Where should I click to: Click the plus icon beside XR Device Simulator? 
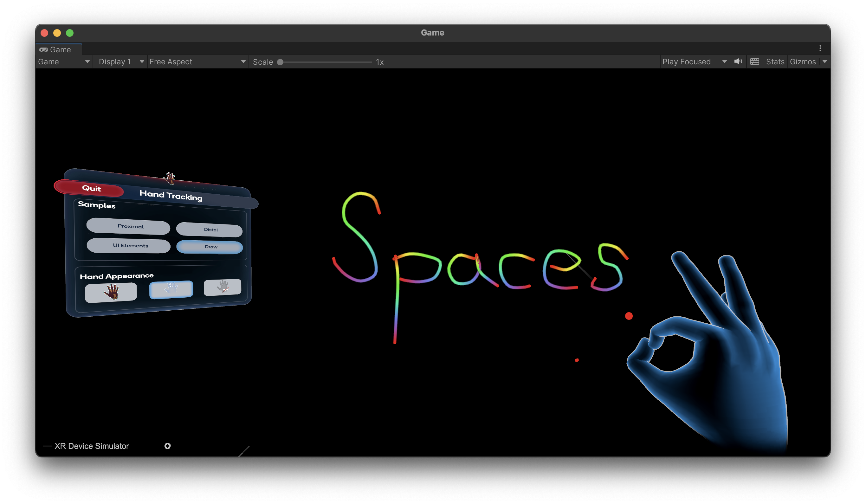(167, 446)
